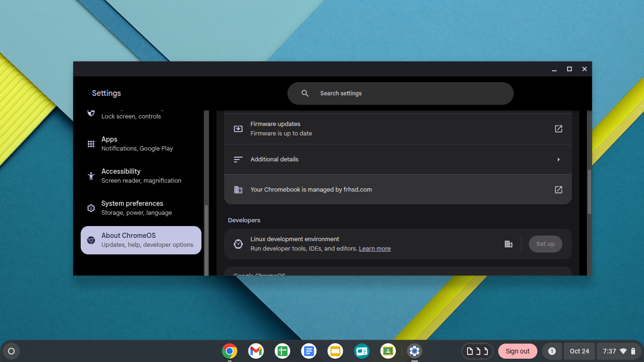Open Firmware updates external link icon

tap(558, 129)
